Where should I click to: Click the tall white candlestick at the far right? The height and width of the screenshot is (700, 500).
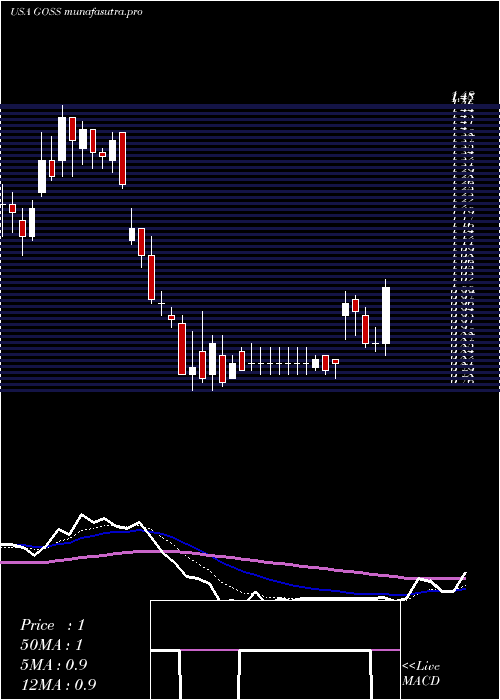click(x=386, y=317)
